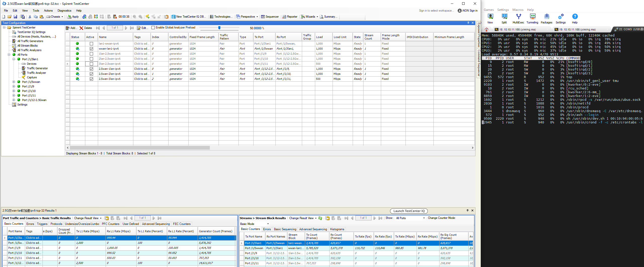Click the New file toolbar icon
Viewport: 644px width, 267px height.
[x=4, y=17]
